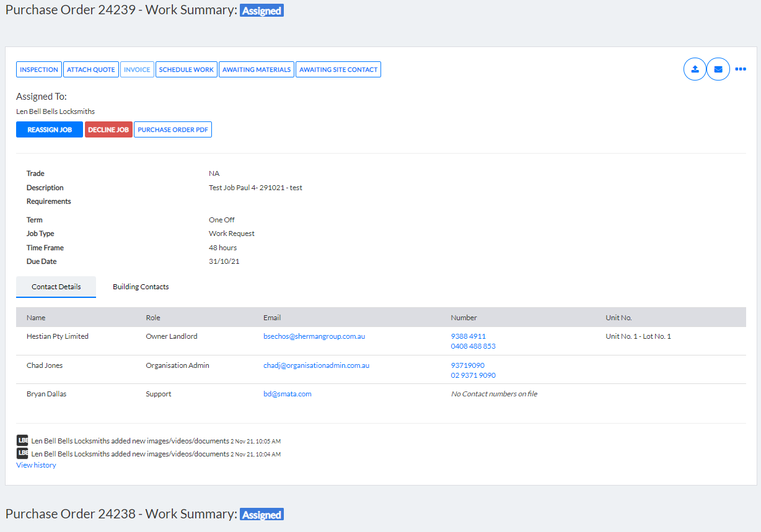Screen dimensions: 761x532
Task: Select the Contact Details tab
Action: 56,287
